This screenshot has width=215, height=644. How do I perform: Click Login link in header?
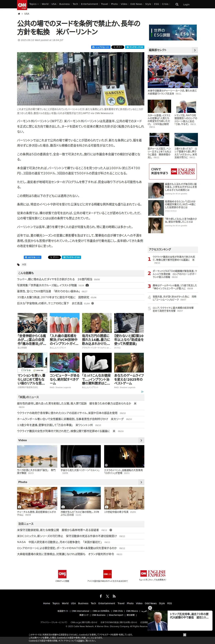coord(186,5)
